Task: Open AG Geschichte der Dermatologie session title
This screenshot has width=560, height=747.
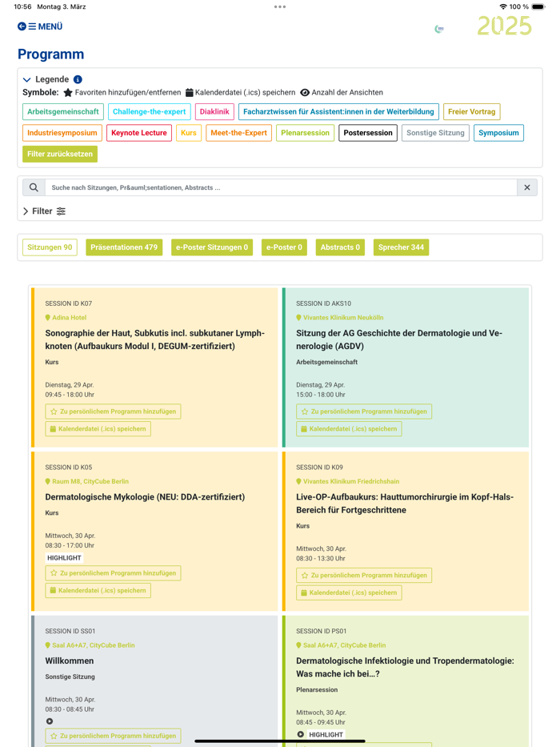Action: [x=399, y=339]
